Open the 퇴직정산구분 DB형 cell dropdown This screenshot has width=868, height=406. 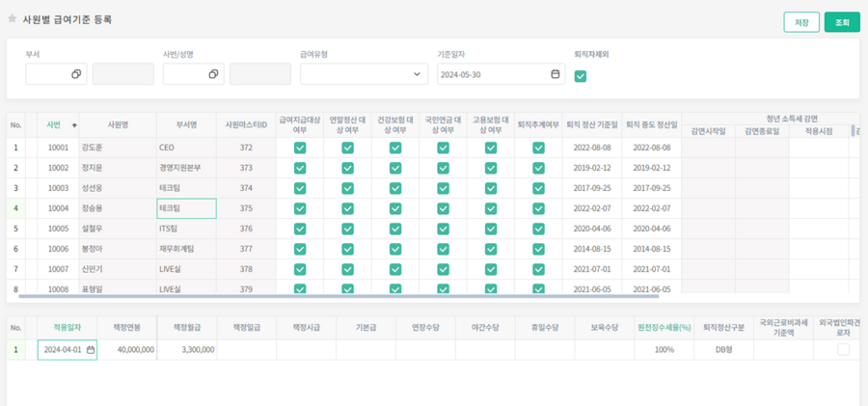click(x=723, y=350)
